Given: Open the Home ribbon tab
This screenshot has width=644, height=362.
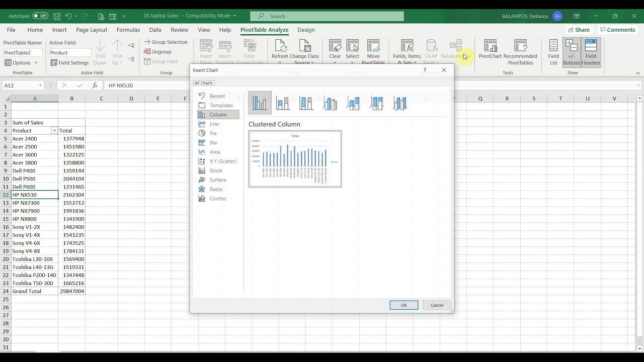Looking at the screenshot, I should pyautogui.click(x=35, y=30).
